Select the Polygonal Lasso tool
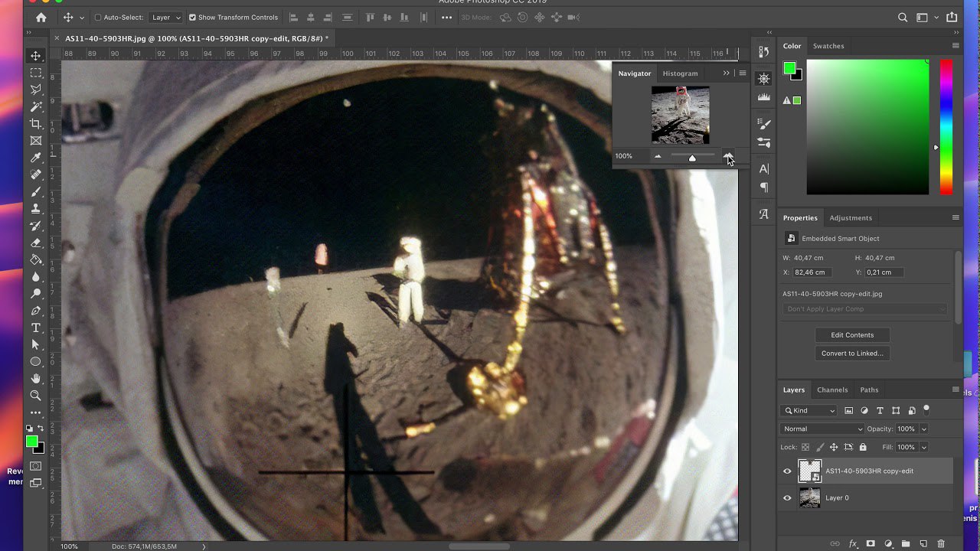Viewport: 980px width, 551px height. point(35,90)
